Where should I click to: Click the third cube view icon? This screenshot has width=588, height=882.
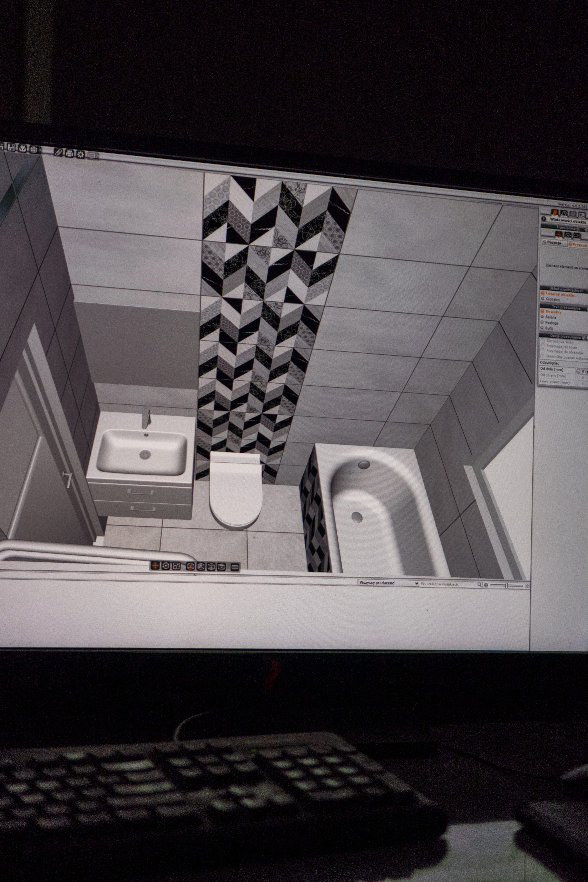tap(211, 567)
